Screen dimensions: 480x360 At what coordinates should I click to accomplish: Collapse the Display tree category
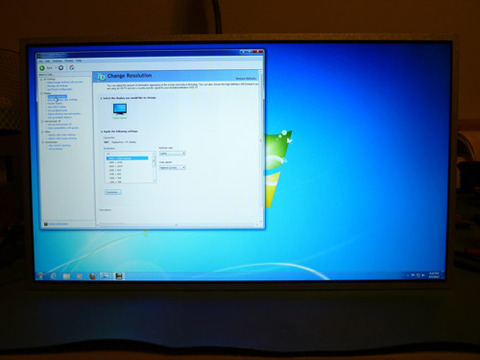point(42,93)
